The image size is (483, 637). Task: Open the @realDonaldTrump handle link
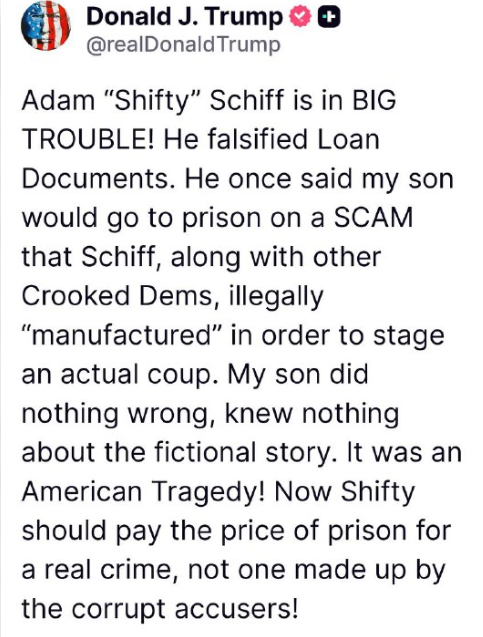pyautogui.click(x=183, y=45)
